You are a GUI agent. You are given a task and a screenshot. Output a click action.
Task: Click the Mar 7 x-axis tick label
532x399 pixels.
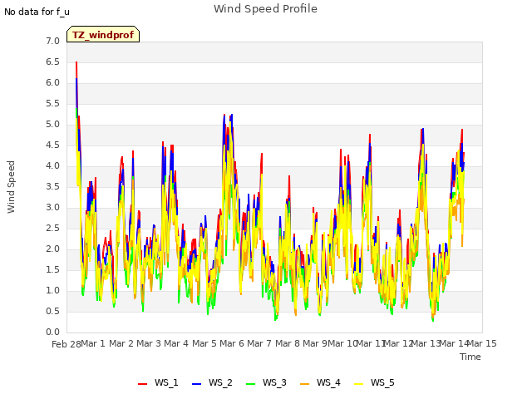pyautogui.click(x=259, y=343)
